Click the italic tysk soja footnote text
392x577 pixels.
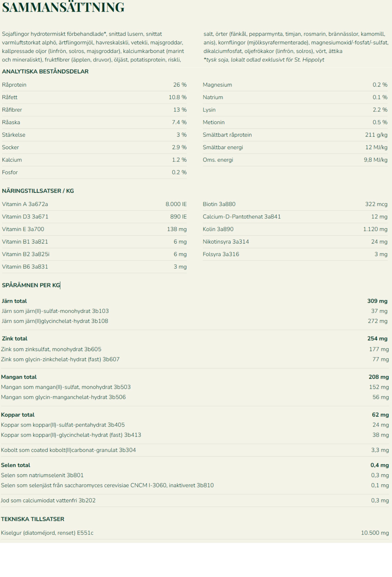point(264,60)
